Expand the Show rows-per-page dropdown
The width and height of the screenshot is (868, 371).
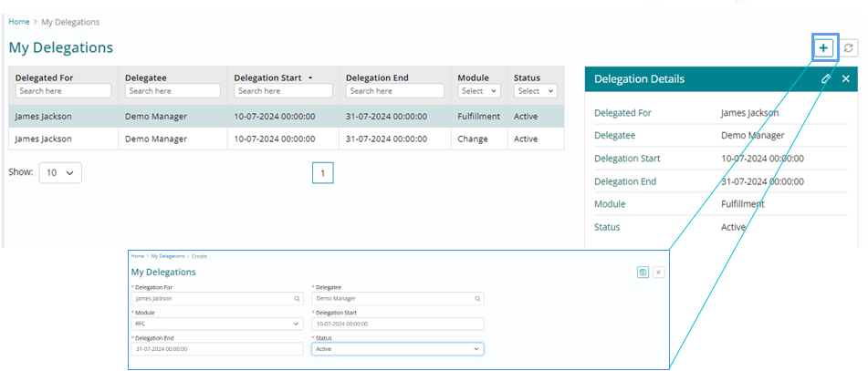pos(60,172)
